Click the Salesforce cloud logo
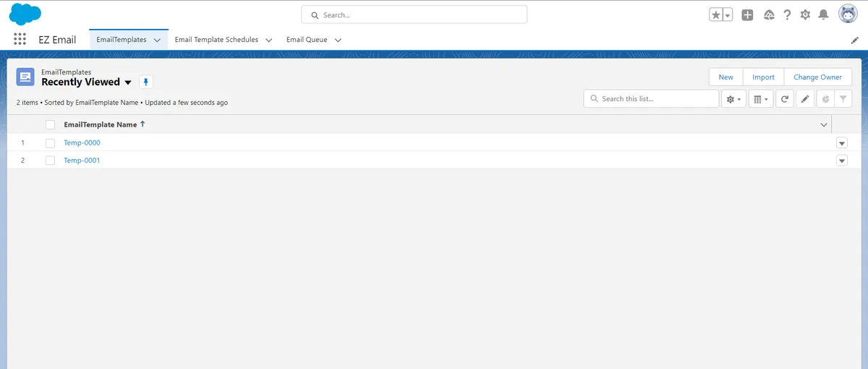Screen dimensions: 868x369 point(25,14)
